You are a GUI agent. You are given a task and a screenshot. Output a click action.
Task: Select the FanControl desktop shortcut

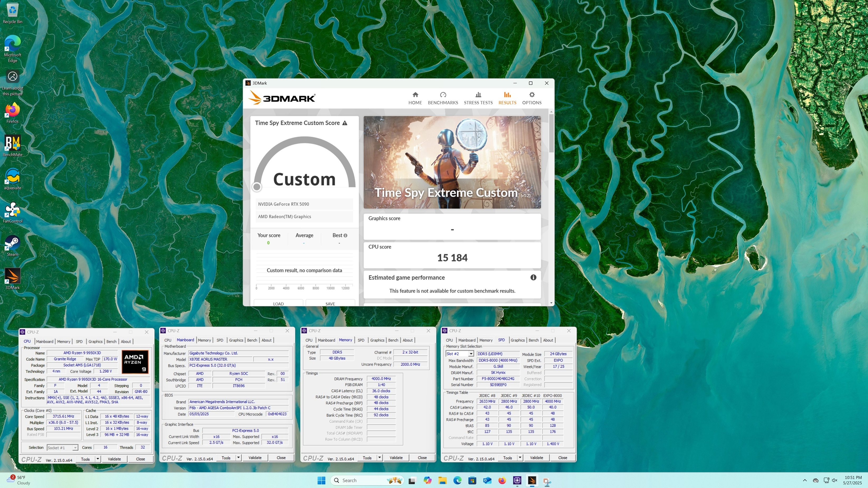click(12, 213)
